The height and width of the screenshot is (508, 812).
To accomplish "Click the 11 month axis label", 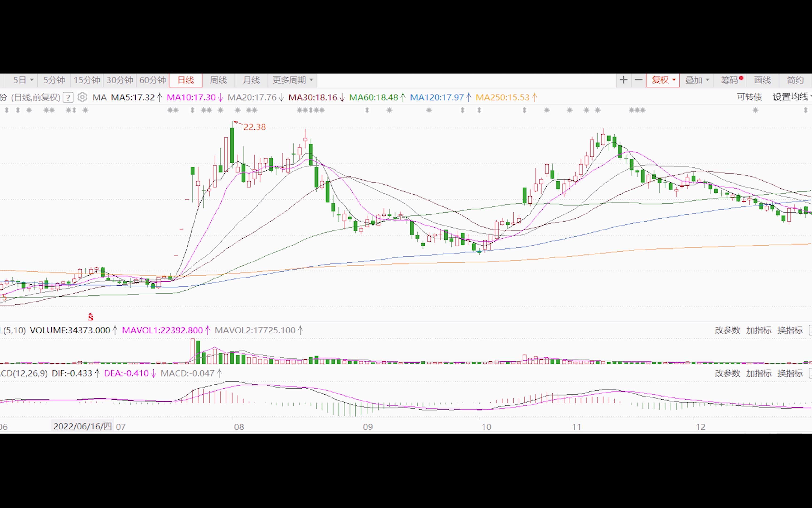I will point(576,427).
